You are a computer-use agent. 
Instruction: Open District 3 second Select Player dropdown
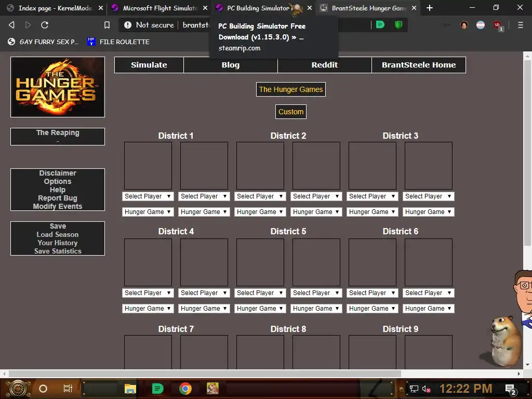click(429, 196)
